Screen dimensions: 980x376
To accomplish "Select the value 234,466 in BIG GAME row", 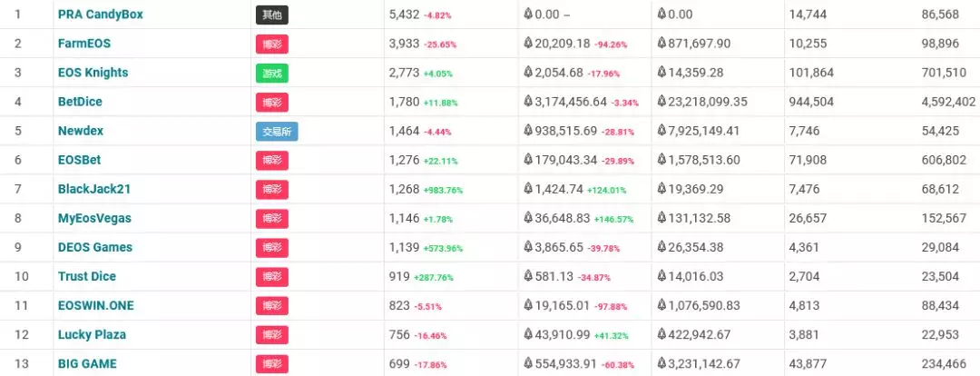I will (x=944, y=363).
